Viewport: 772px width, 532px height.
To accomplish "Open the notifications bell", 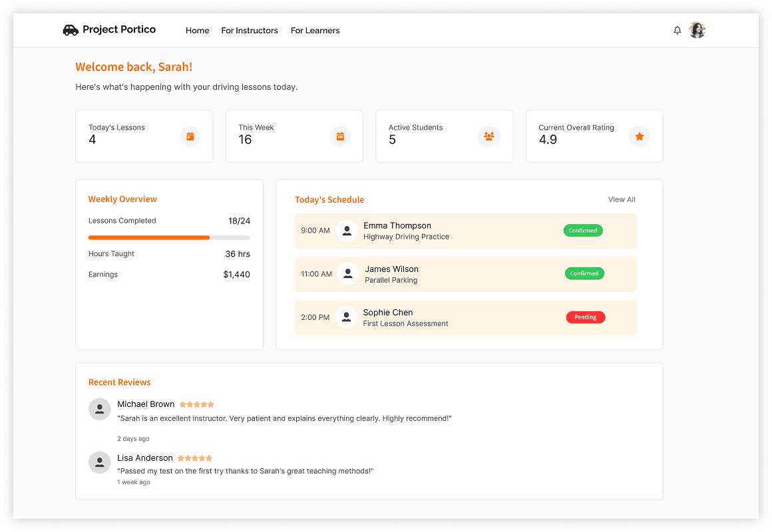I will click(x=677, y=31).
